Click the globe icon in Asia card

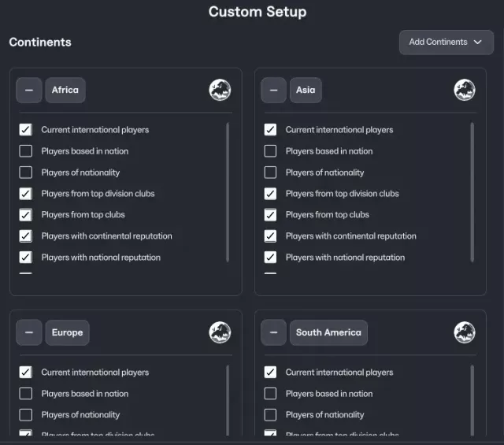[x=465, y=90]
